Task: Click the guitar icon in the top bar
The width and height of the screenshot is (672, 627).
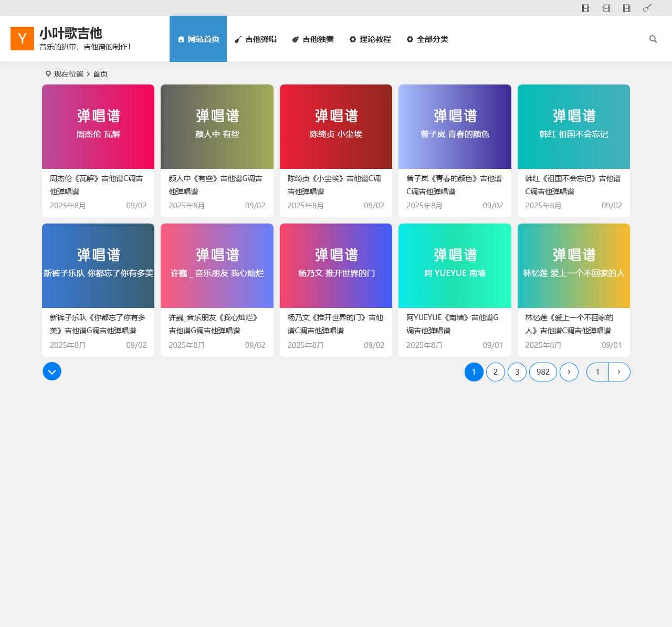Action: (x=647, y=8)
